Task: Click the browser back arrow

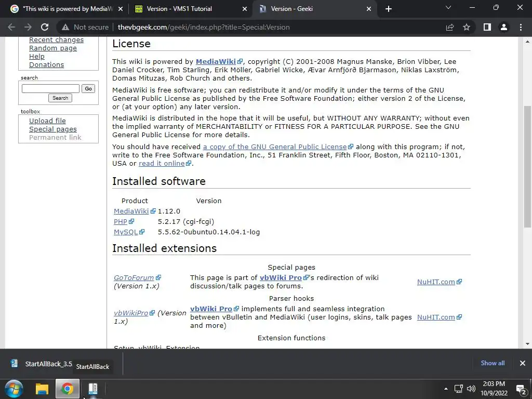Action: tap(11, 27)
